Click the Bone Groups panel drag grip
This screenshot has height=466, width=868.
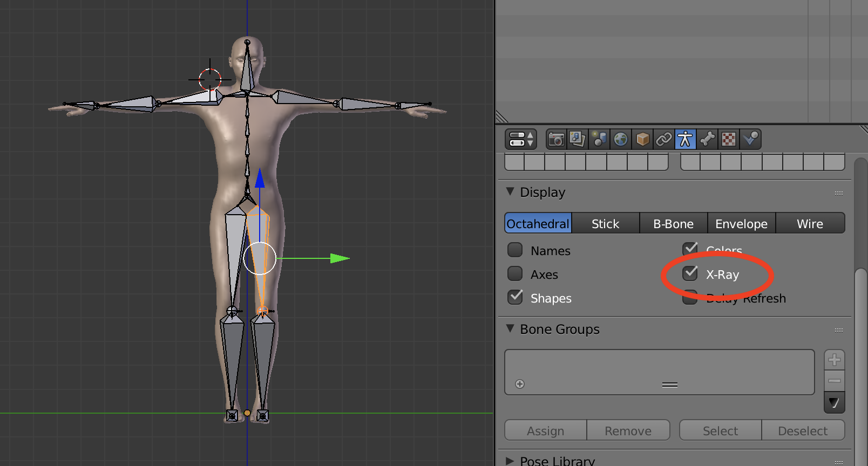click(x=839, y=330)
